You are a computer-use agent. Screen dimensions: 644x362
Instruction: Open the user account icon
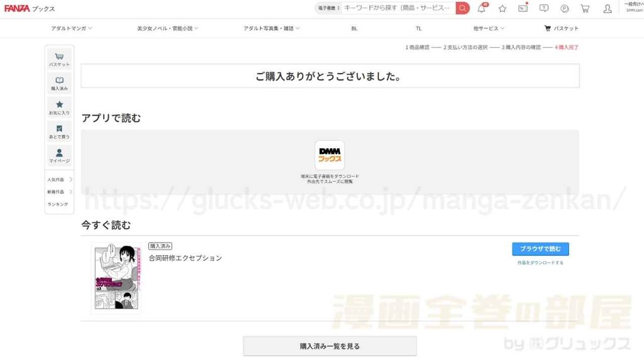pyautogui.click(x=608, y=9)
